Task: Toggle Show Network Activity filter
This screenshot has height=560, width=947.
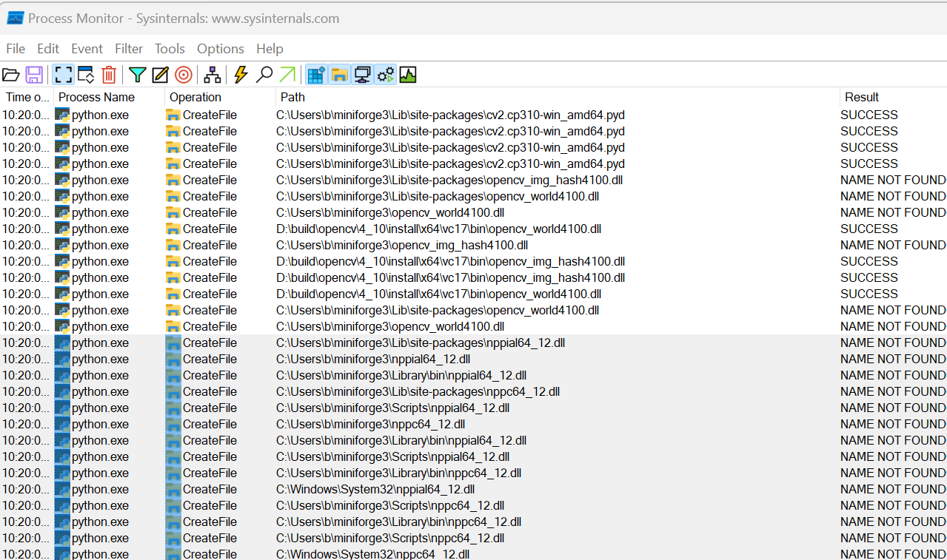Action: (362, 75)
